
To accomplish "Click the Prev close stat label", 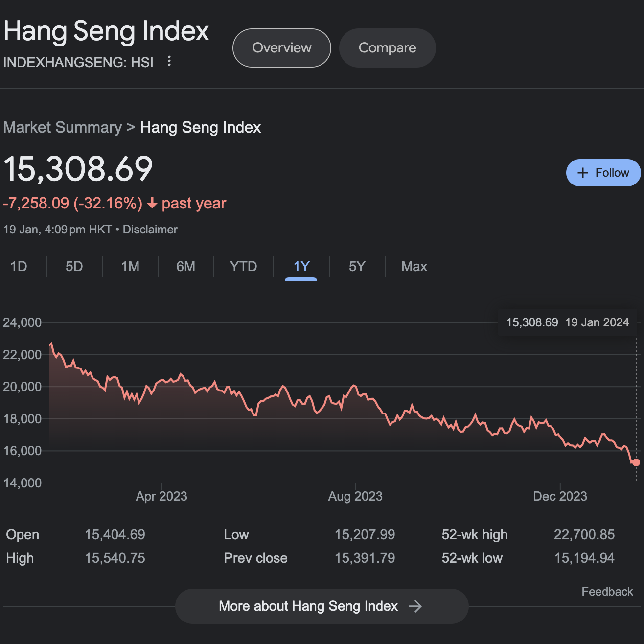I will [255, 558].
